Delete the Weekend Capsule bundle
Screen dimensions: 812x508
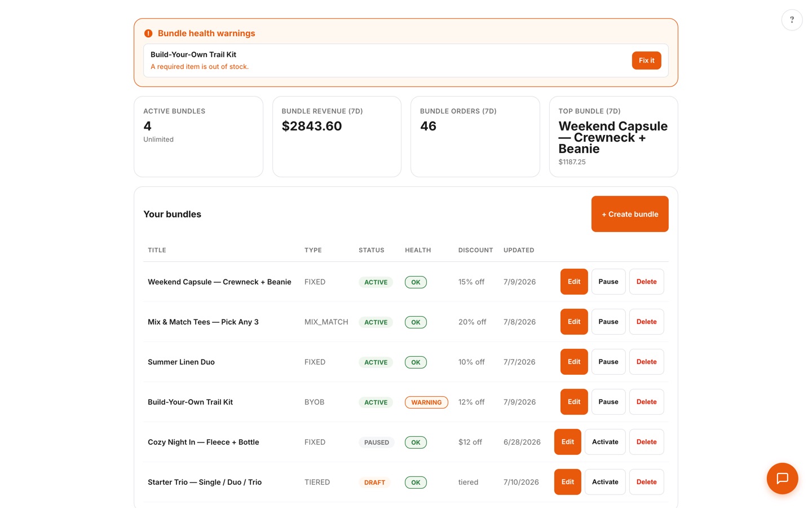tap(646, 282)
